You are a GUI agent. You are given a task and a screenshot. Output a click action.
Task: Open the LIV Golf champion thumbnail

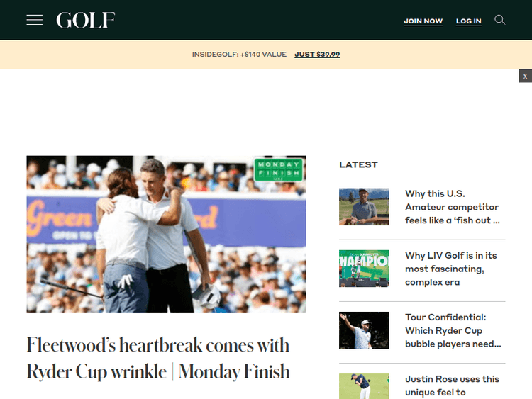[364, 268]
